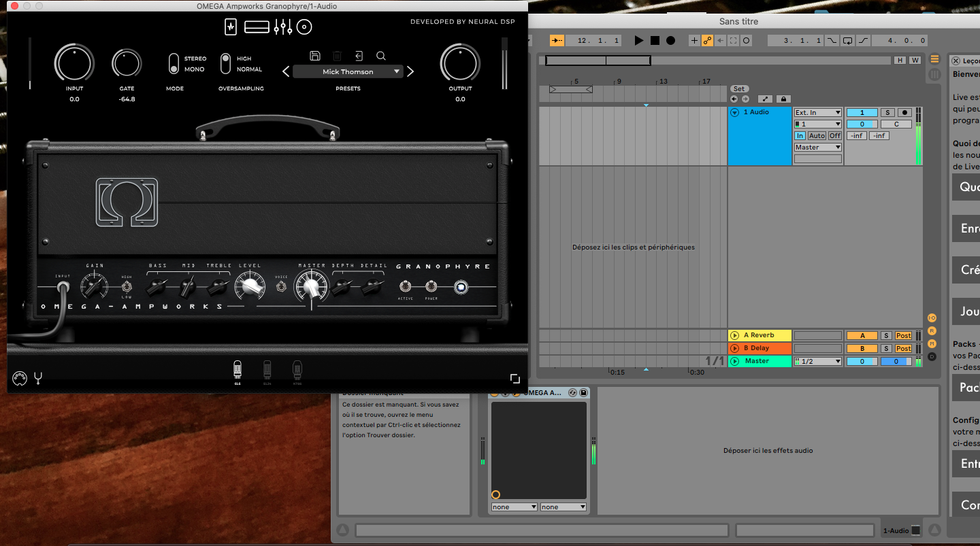Load the next preset with the right arrow
The image size is (980, 546).
410,71
